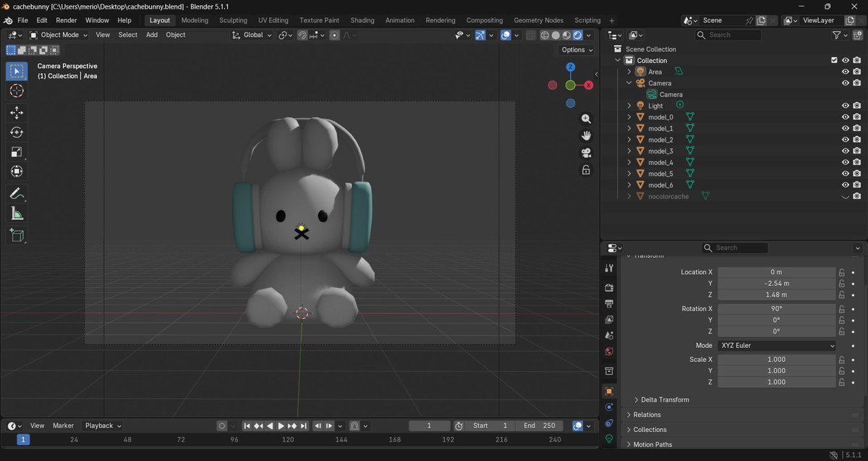Toggle the camera view icon
Image resolution: width=868 pixels, height=461 pixels.
(x=586, y=153)
